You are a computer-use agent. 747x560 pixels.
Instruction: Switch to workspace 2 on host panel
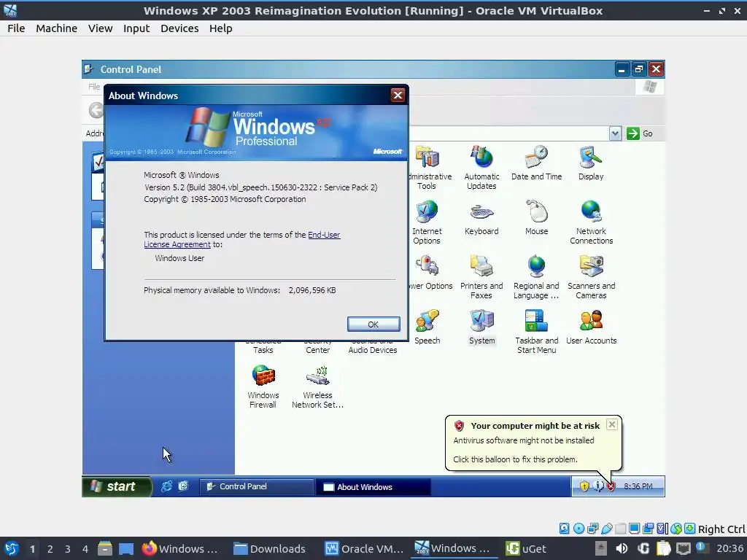pyautogui.click(x=50, y=549)
